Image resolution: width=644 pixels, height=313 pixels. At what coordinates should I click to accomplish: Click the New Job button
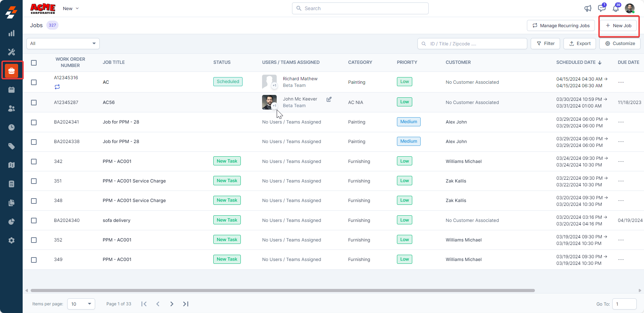coord(619,25)
